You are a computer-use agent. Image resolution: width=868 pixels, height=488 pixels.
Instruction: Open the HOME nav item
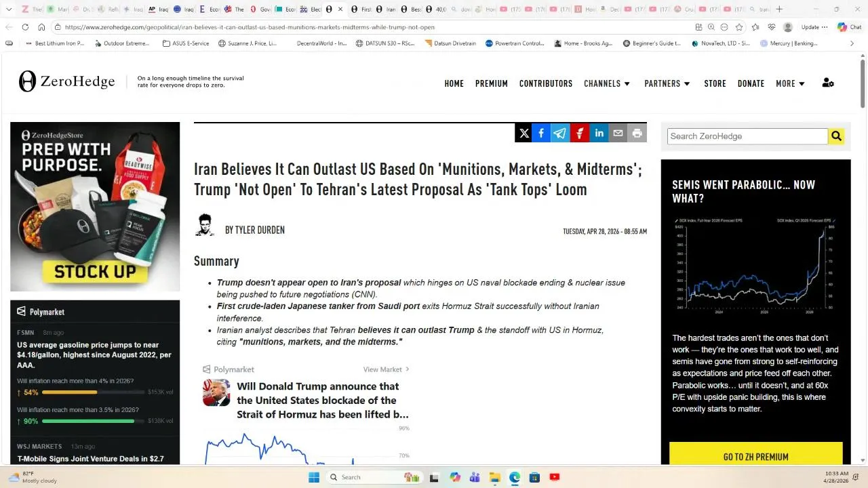pos(454,83)
